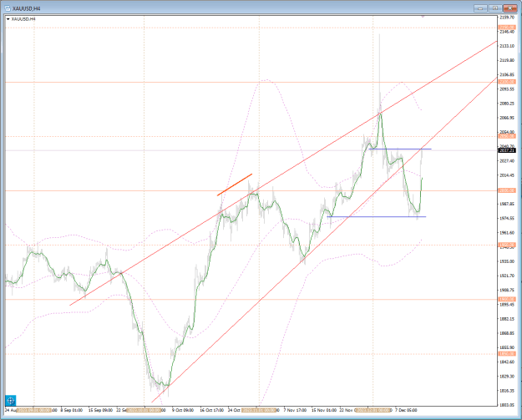The width and height of the screenshot is (522, 420).
Task: Click the 15 Sep 09:00 time axis label
Action: (x=100, y=410)
